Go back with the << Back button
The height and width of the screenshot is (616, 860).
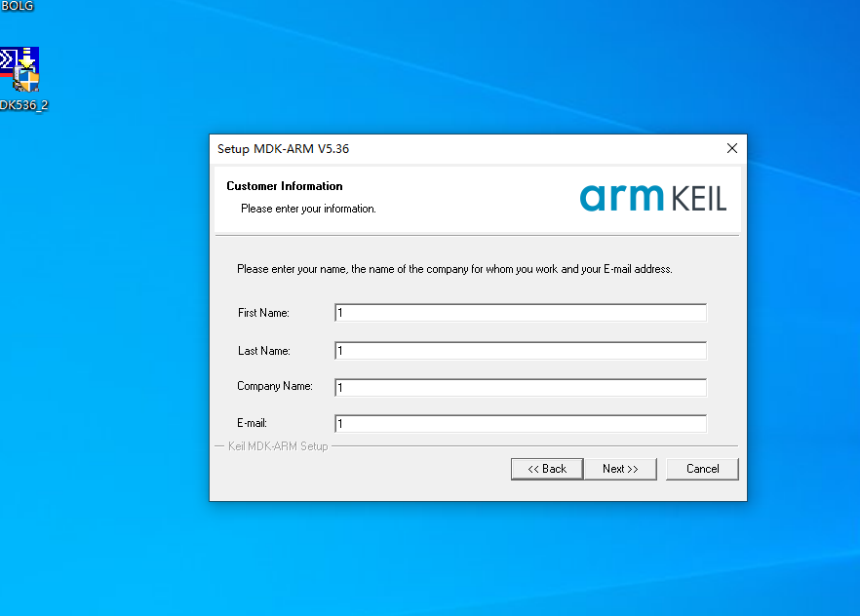tap(547, 469)
